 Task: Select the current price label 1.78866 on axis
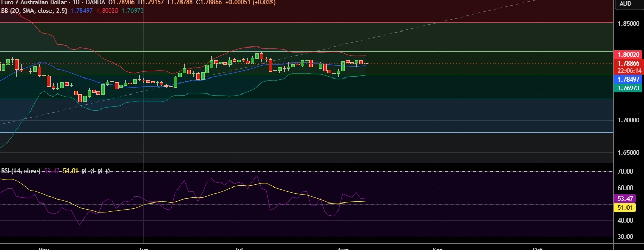point(628,63)
